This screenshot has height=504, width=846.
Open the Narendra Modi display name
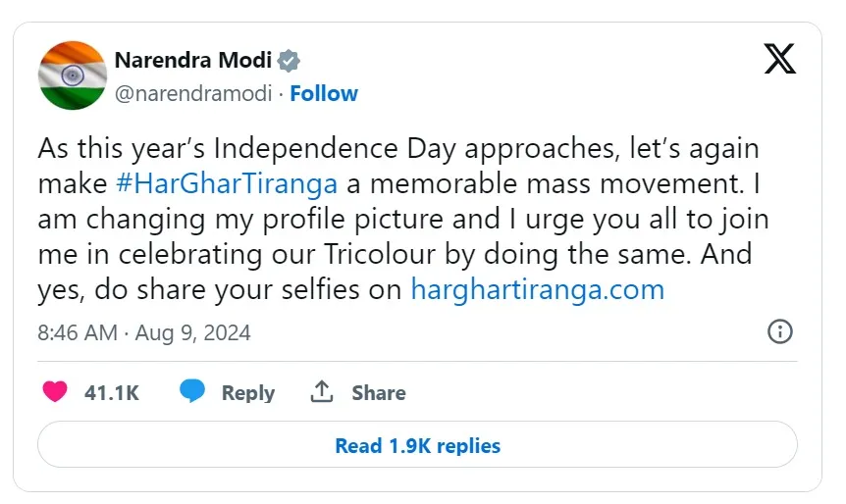(x=192, y=60)
